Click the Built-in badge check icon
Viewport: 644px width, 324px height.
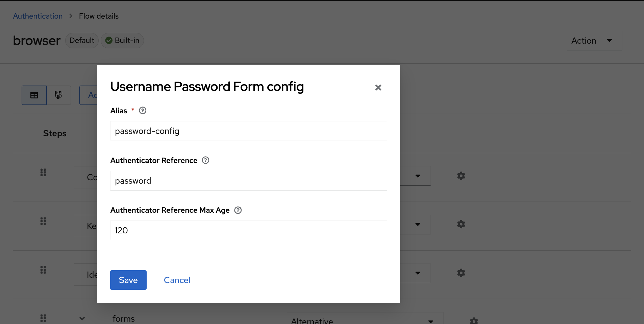[x=108, y=40]
